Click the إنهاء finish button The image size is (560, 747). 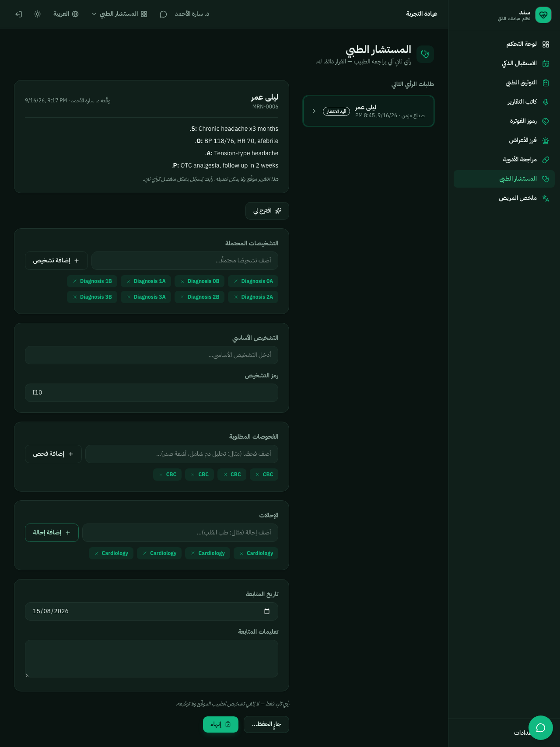(x=220, y=724)
